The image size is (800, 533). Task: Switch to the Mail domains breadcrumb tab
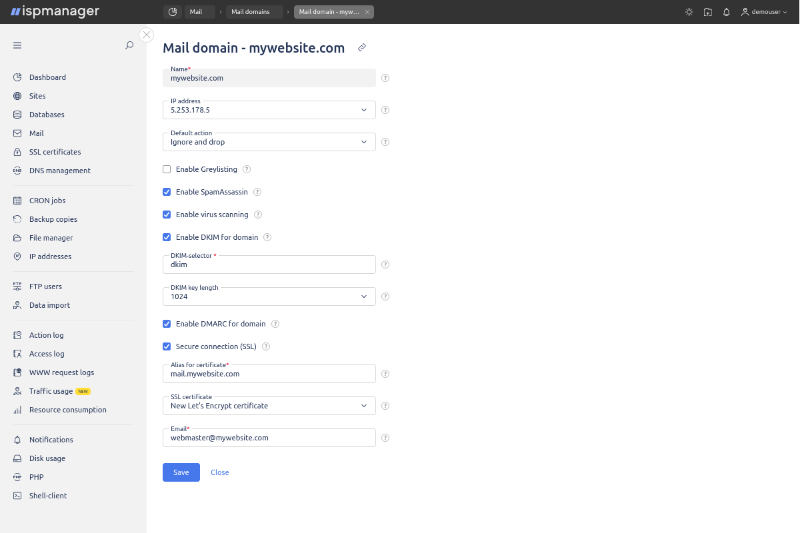pyautogui.click(x=249, y=12)
